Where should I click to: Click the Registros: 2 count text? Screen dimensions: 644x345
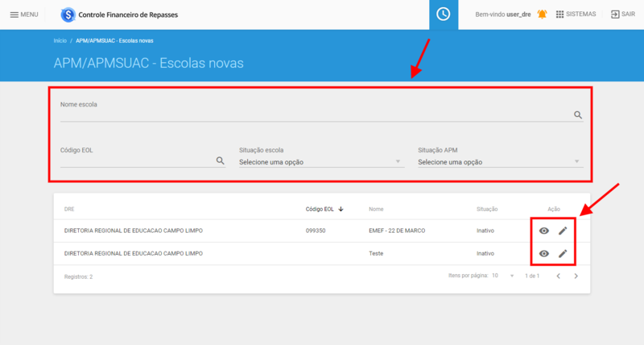pyautogui.click(x=78, y=276)
